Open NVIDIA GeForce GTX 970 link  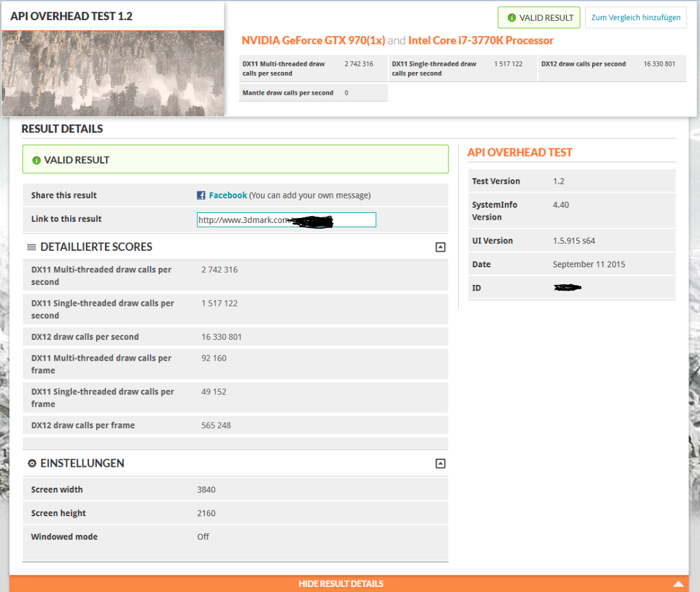coord(313,40)
